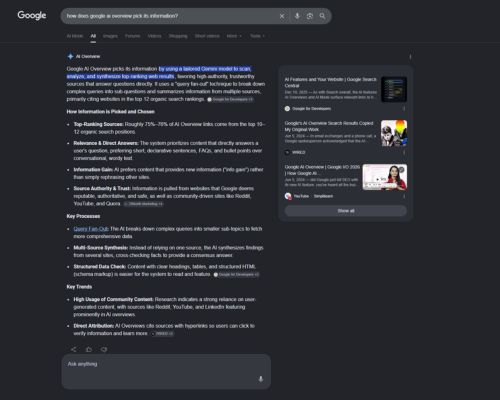Click the YouTube favicon in the source card
Image resolution: width=500 pixels, height=400 pixels.
coord(288,196)
